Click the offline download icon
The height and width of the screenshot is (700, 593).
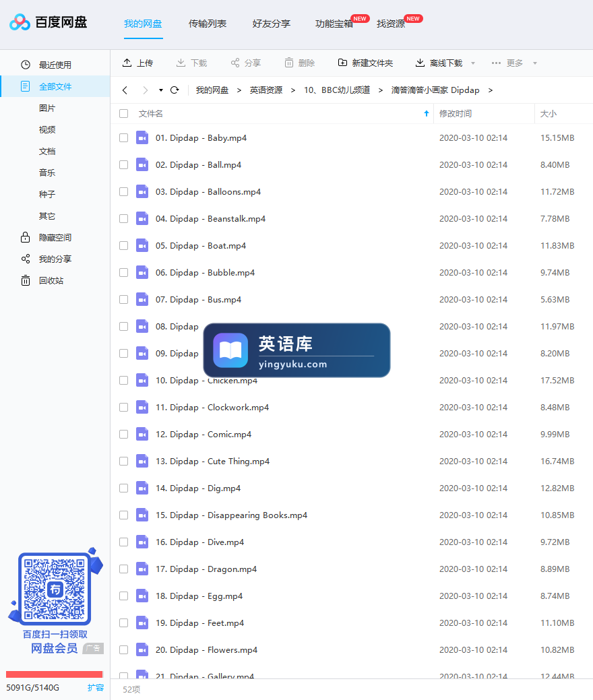(420, 63)
